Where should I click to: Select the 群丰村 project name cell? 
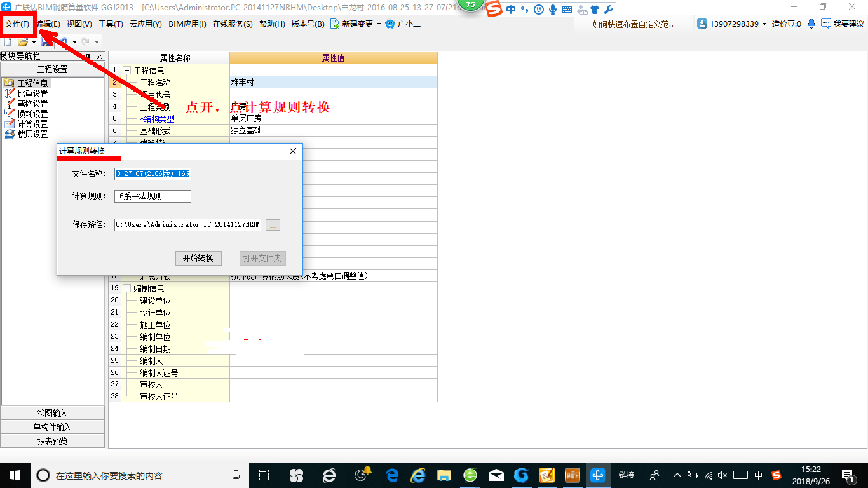(334, 83)
